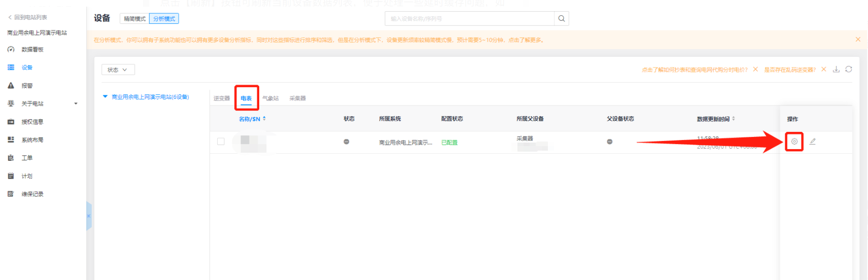The image size is (868, 280).
Task: Switch to the 逆变器 tab
Action: coord(222,98)
